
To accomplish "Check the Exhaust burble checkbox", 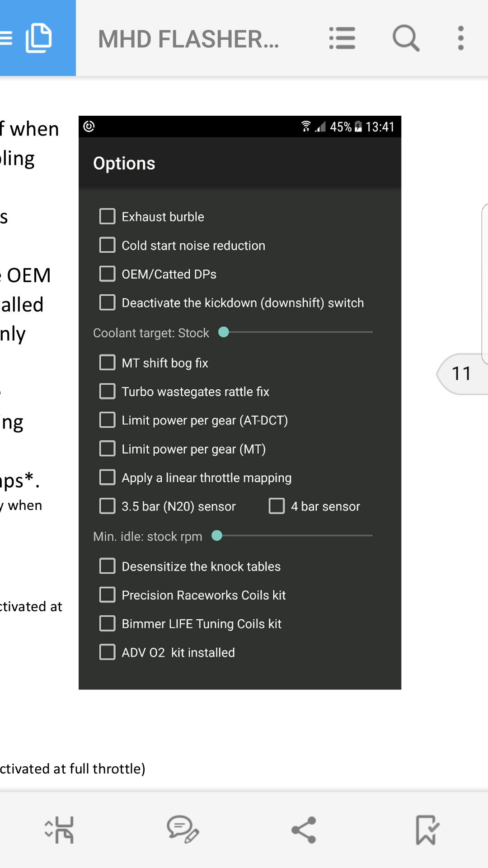I will [108, 217].
